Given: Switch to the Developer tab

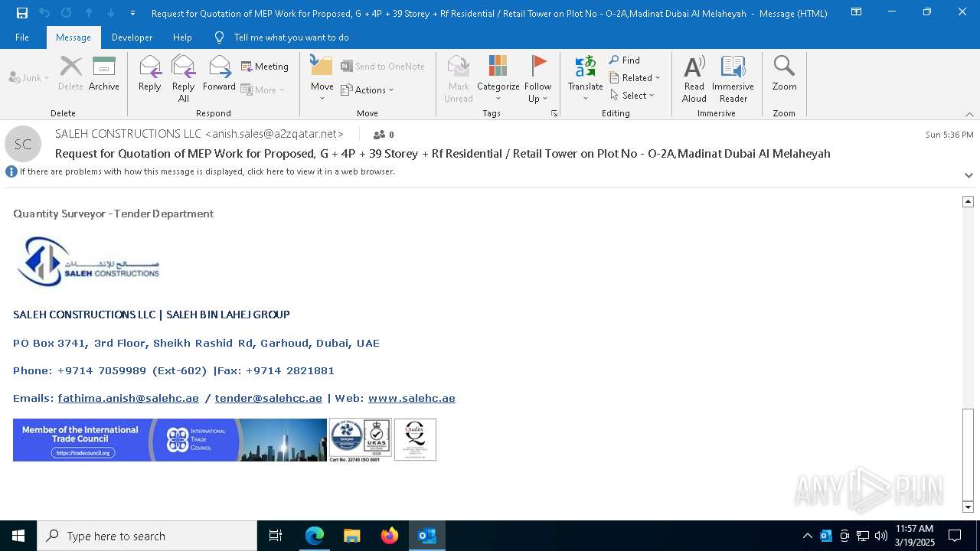Looking at the screenshot, I should pos(132,37).
